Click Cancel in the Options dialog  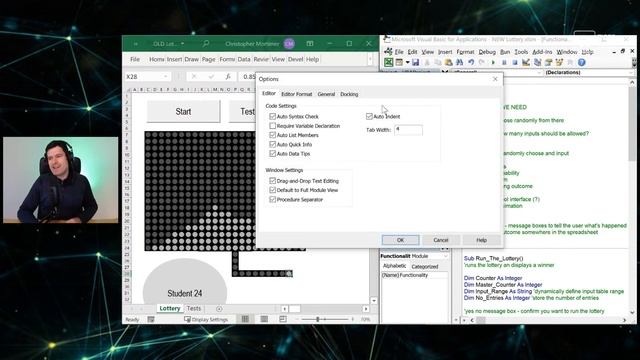click(x=441, y=240)
